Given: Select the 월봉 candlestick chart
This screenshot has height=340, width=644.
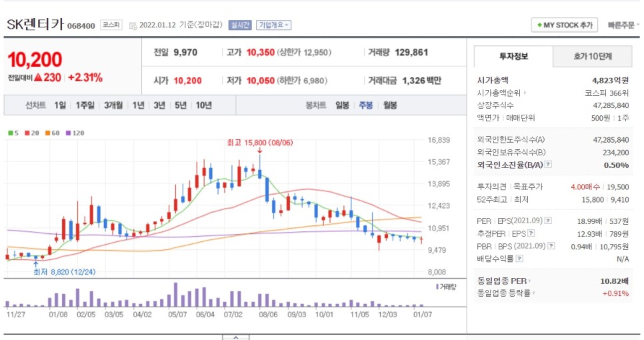Looking at the screenshot, I should (x=390, y=105).
